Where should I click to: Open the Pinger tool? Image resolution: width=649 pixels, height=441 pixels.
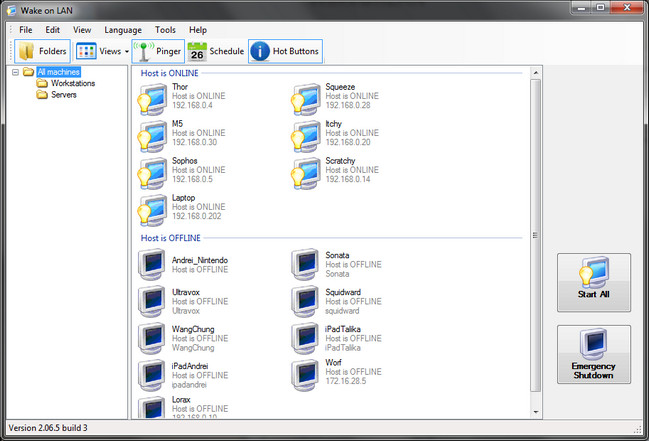click(x=144, y=51)
